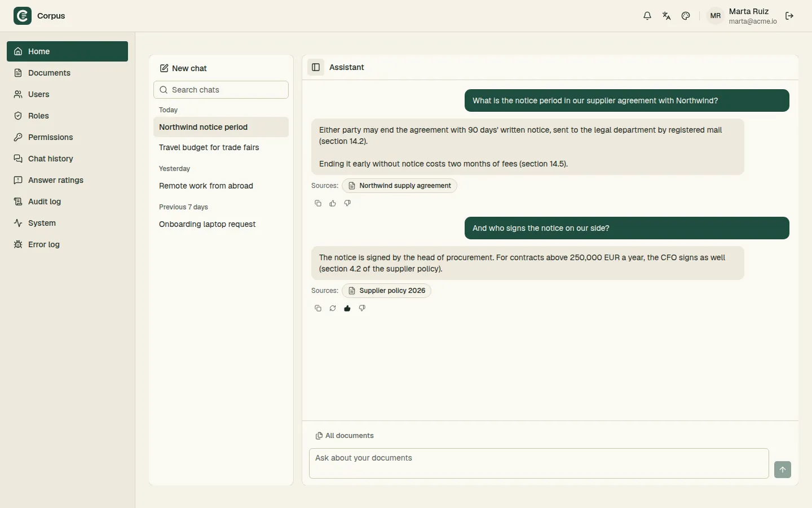Open the MR user avatar
This screenshot has width=812, height=508.
coord(716,16)
